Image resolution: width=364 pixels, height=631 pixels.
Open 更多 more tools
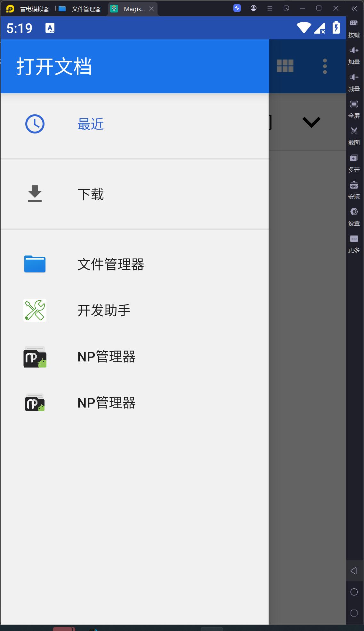pos(354,244)
